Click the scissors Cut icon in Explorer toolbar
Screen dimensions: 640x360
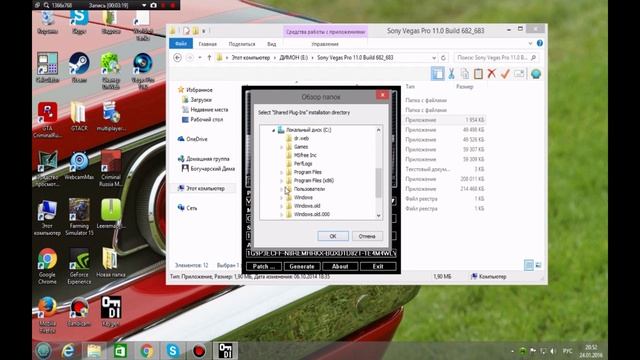(x=451, y=74)
